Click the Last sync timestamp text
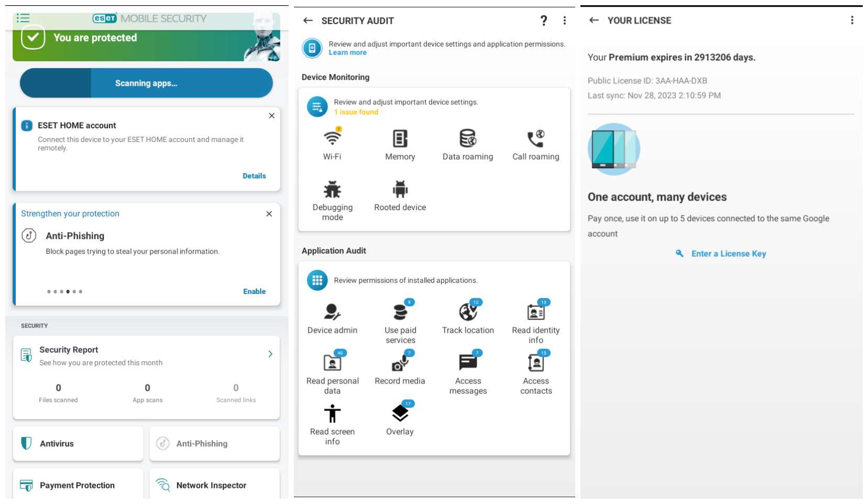 coord(654,95)
